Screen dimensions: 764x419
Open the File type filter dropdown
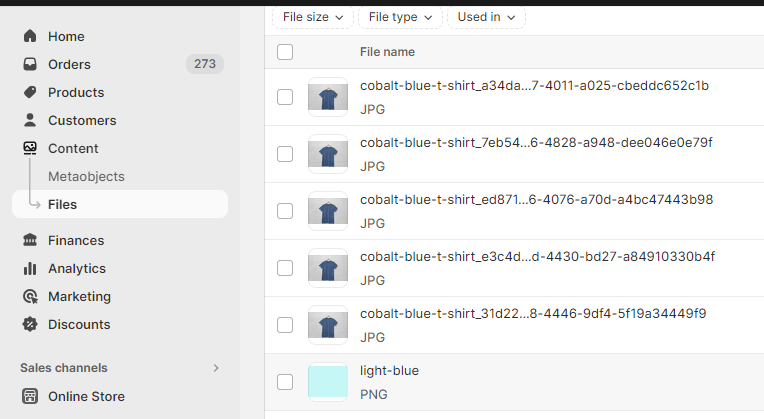400,17
